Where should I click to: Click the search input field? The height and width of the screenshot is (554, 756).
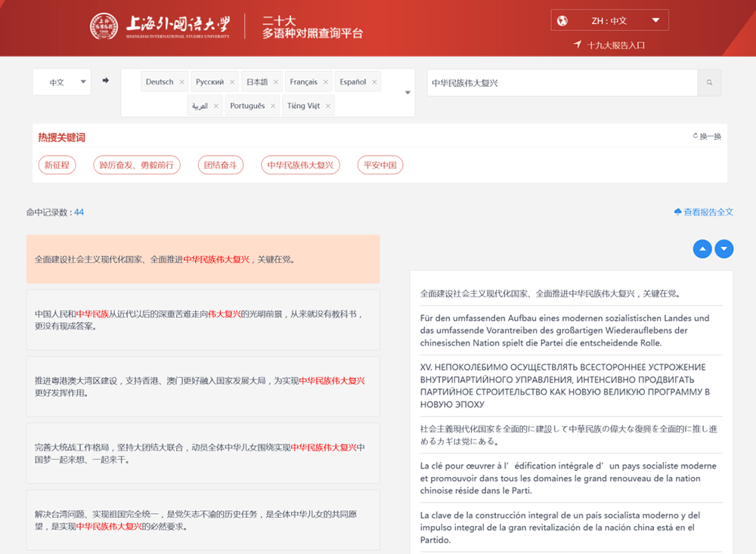pos(561,83)
